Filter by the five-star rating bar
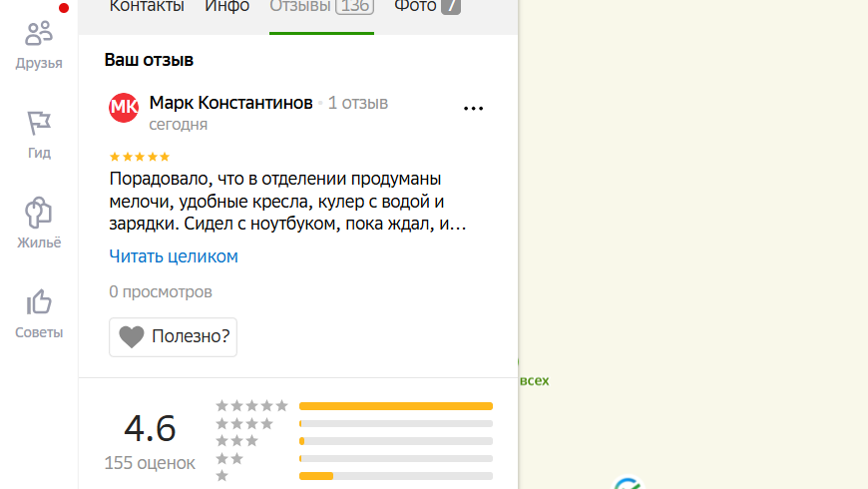Screen dimensions: 868x489 (x=396, y=406)
